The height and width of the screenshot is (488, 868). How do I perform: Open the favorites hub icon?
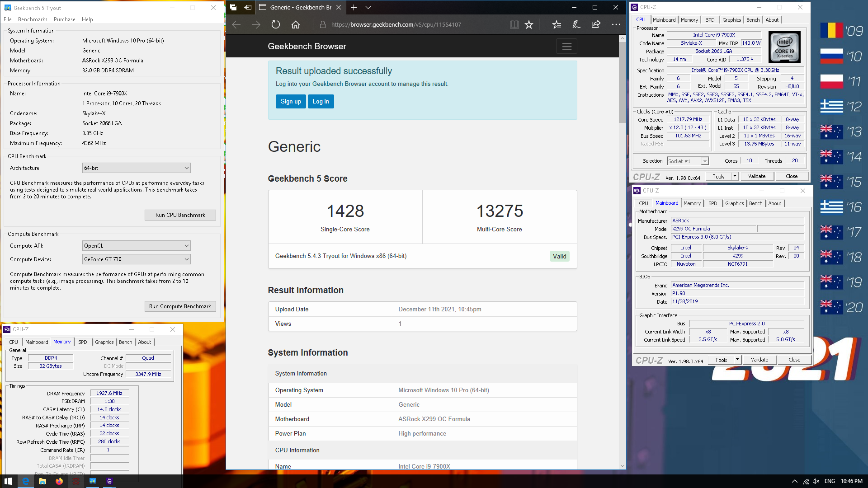[557, 25]
